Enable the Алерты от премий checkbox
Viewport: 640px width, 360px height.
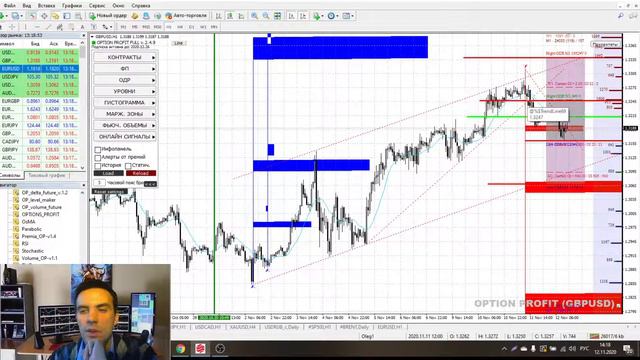click(98, 158)
